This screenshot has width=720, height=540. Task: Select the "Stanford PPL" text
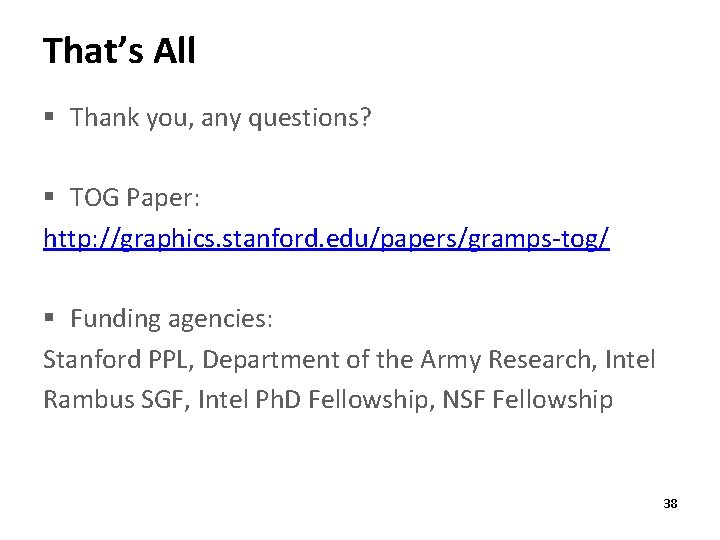[x=116, y=359]
